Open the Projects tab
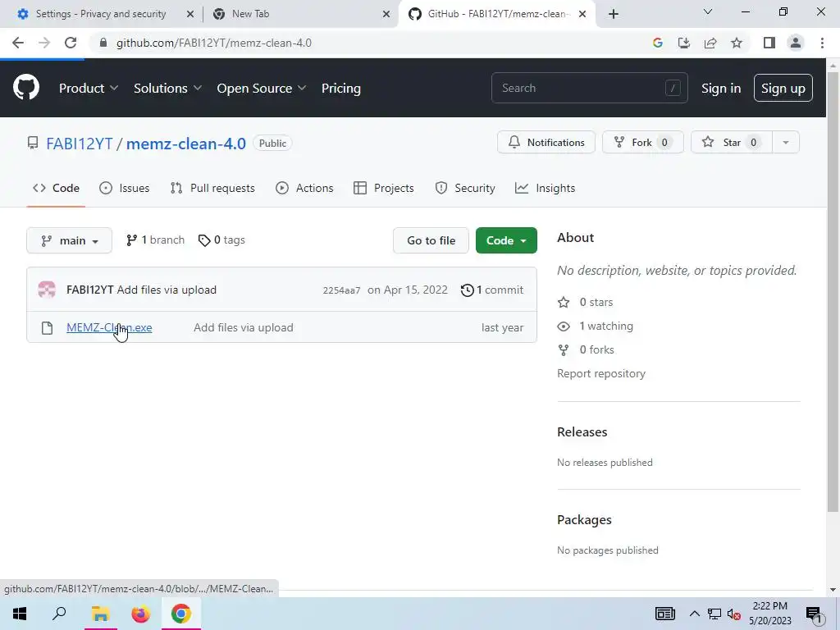The height and width of the screenshot is (630, 840). pyautogui.click(x=384, y=188)
